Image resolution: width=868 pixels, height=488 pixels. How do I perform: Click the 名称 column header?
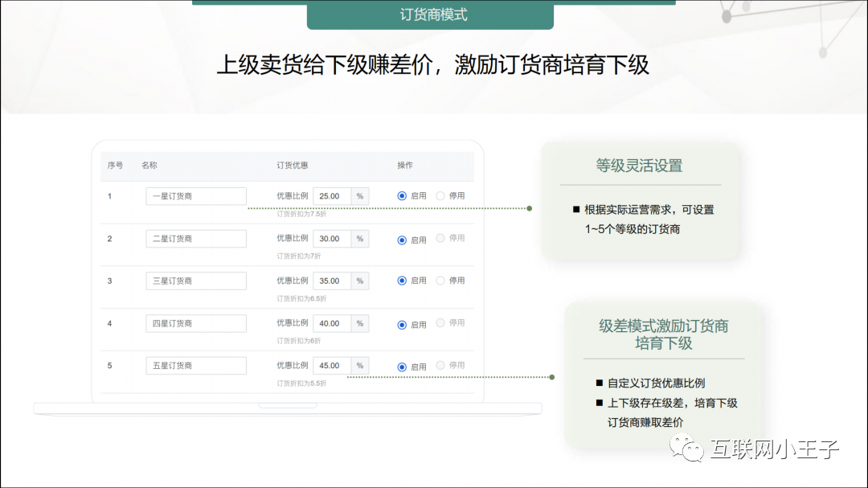[149, 165]
